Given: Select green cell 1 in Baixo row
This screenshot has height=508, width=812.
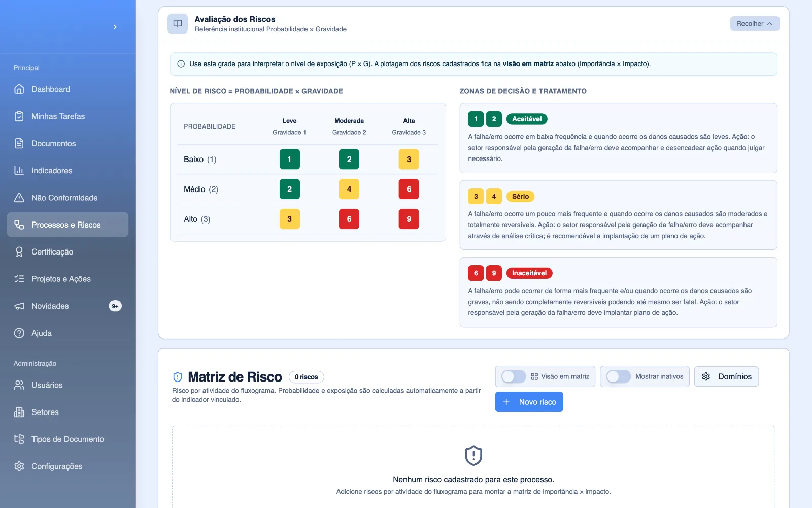Looking at the screenshot, I should [289, 160].
